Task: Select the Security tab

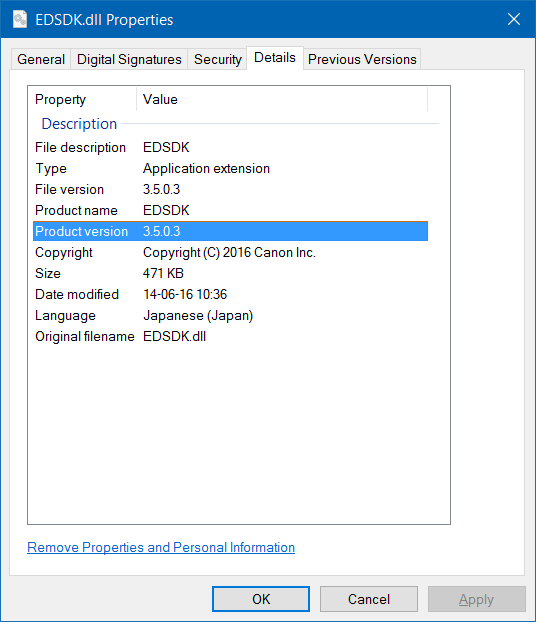Action: coord(217,60)
